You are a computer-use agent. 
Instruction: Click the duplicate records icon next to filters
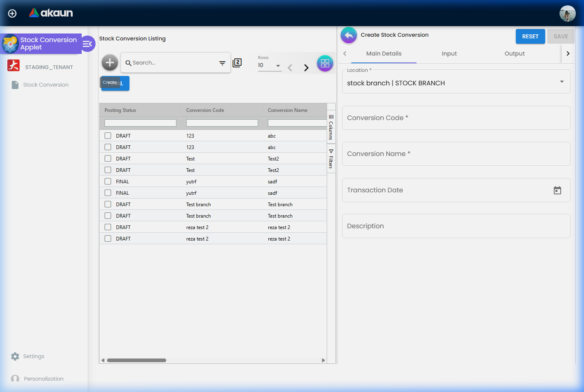[x=237, y=63]
